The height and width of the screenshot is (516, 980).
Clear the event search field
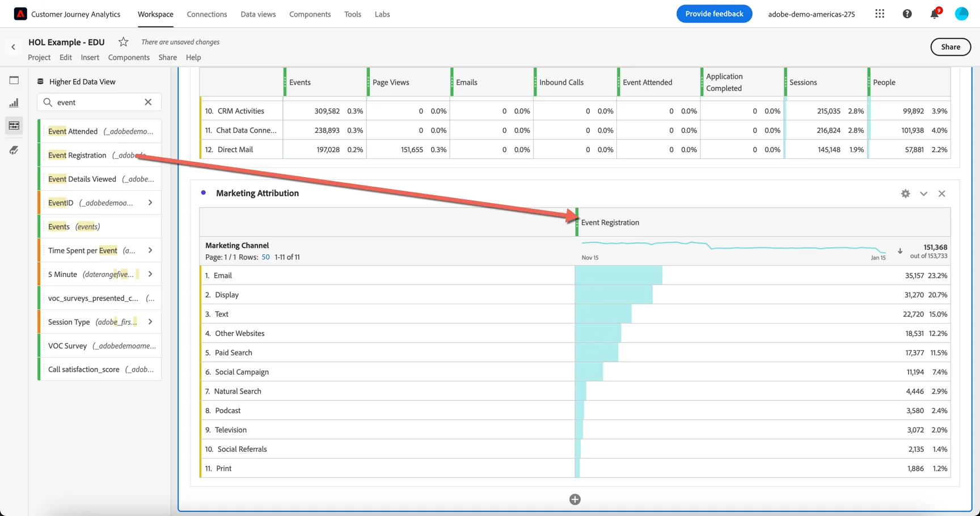pos(148,102)
